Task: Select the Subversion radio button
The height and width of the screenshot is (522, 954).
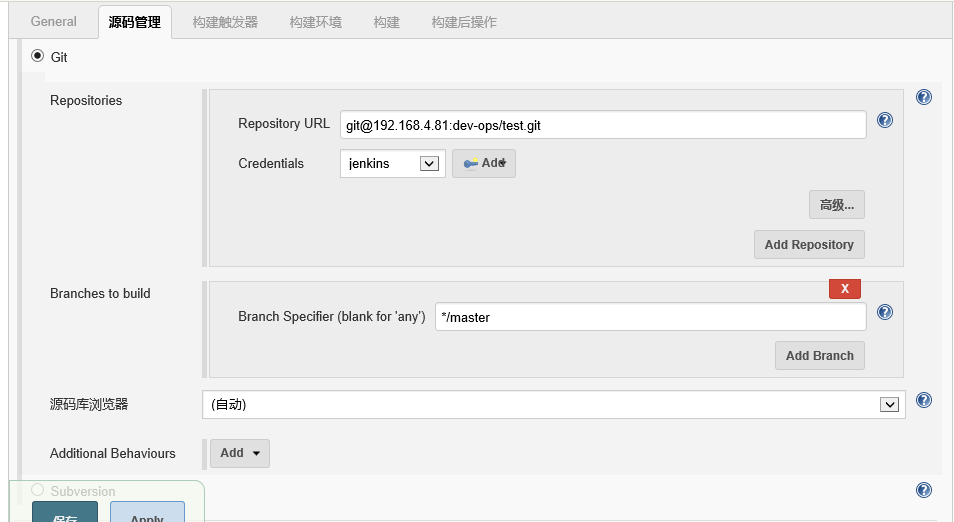Action: [38, 490]
